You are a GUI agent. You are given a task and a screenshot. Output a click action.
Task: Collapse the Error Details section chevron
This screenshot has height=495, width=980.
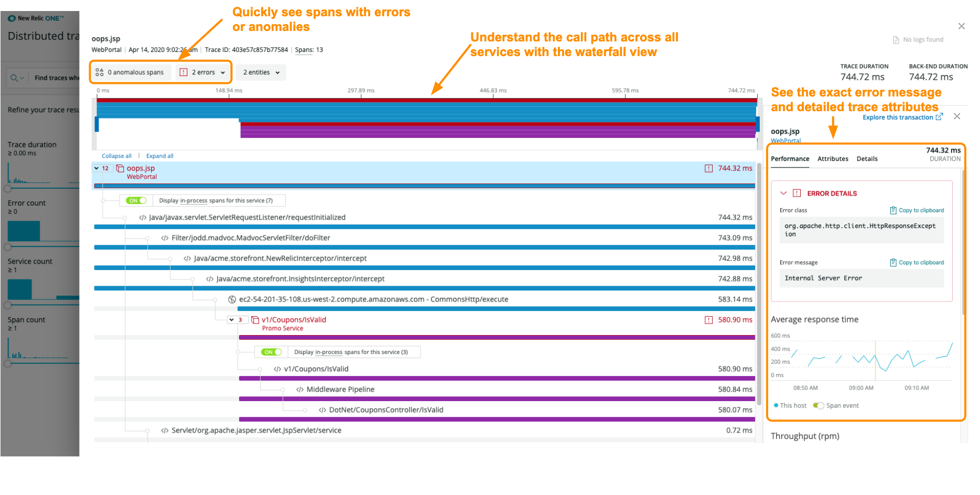pyautogui.click(x=783, y=193)
